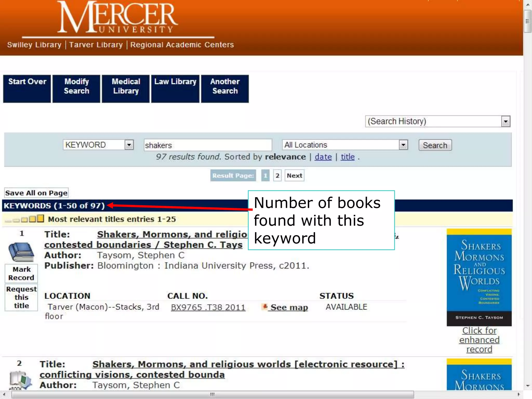532x399 pixels.
Task: Click the See map link
Action: (x=289, y=307)
